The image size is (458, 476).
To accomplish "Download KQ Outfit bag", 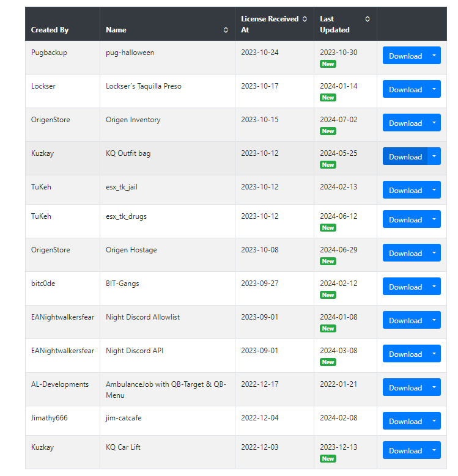I will 405,156.
